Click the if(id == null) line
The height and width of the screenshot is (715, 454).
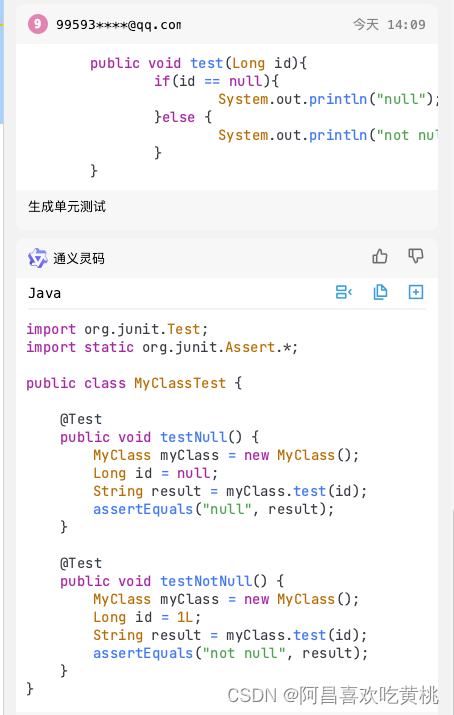[x=217, y=81]
